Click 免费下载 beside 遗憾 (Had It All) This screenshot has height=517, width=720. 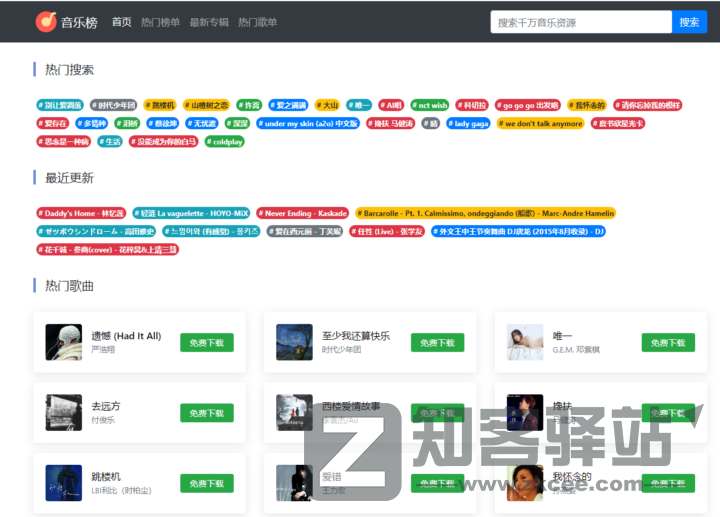(x=207, y=342)
